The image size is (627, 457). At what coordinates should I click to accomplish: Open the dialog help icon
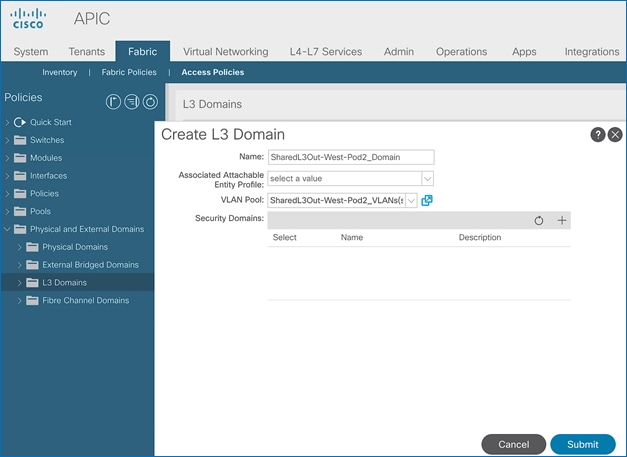coord(598,135)
